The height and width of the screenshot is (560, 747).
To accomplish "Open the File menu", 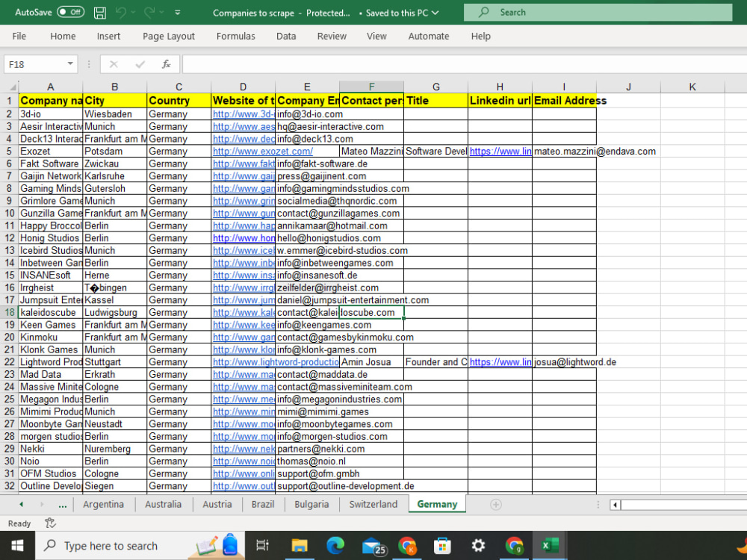I will coord(19,36).
